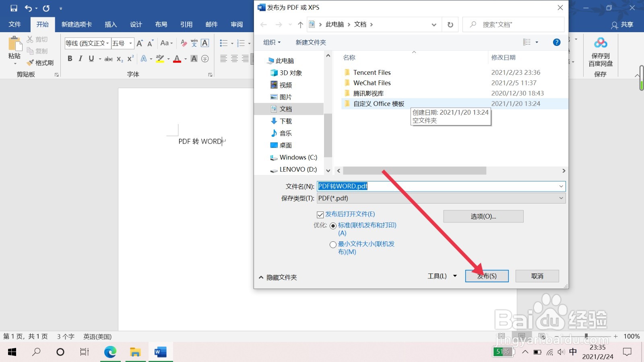Switch to the Insert (插入) tab

(111, 24)
